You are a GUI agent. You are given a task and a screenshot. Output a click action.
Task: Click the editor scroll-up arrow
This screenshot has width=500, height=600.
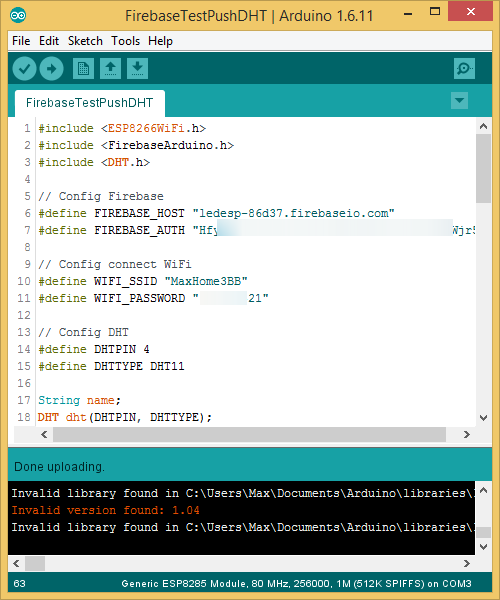click(x=484, y=126)
